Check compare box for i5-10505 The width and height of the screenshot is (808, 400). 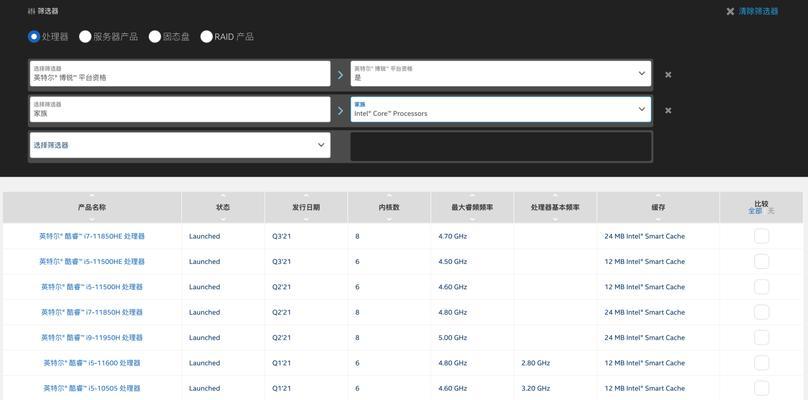(x=761, y=388)
